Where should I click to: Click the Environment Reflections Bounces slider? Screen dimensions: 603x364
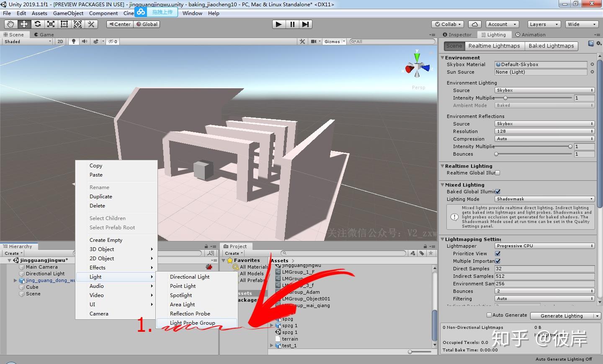[x=533, y=154]
